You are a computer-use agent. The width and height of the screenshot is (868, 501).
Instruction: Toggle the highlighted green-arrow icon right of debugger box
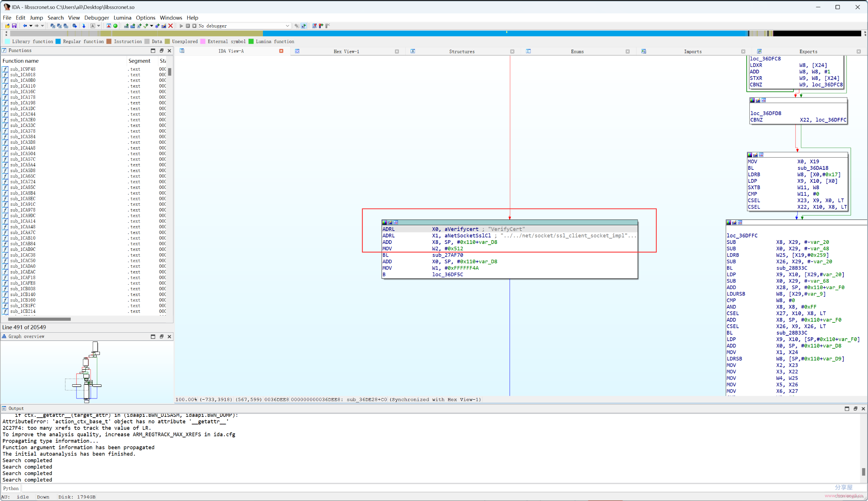(x=304, y=26)
